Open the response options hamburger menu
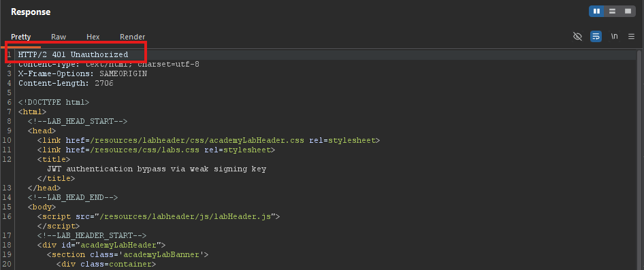This screenshot has width=644, height=270. click(631, 37)
